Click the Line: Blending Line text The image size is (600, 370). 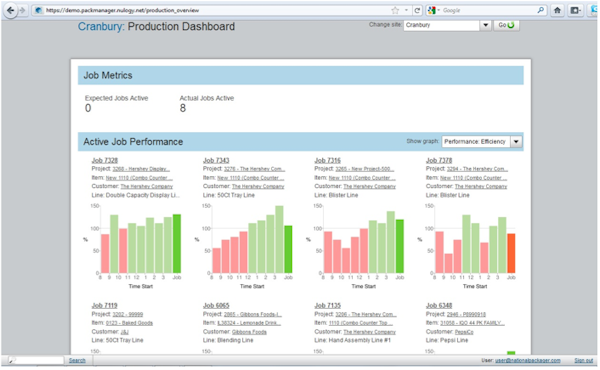[x=228, y=341]
